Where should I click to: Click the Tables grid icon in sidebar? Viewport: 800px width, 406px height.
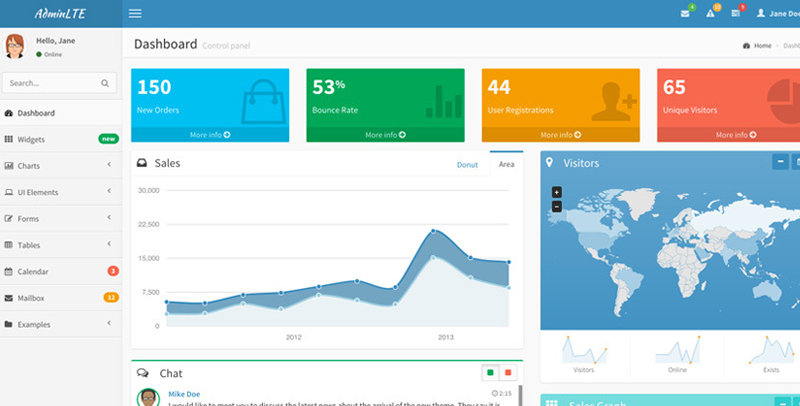coord(9,245)
